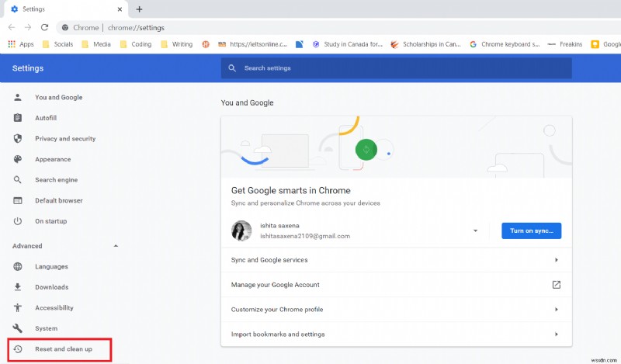This screenshot has width=621, height=364.
Task: Collapse the Advanced section in sidebar
Action: (x=116, y=246)
